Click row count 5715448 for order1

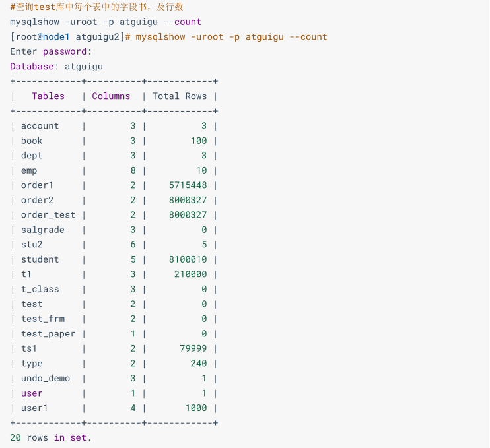188,185
